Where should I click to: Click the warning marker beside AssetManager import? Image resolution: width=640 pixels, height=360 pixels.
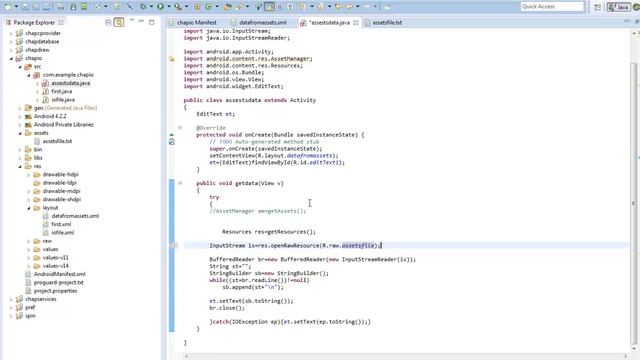click(172, 59)
